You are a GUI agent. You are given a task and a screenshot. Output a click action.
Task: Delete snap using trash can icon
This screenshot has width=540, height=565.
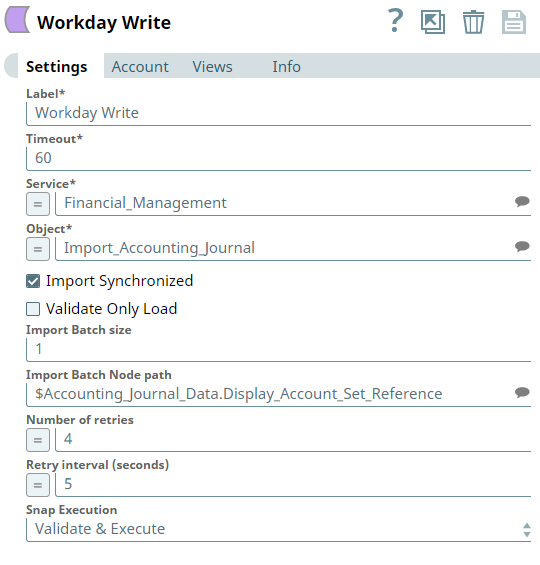[x=473, y=22]
